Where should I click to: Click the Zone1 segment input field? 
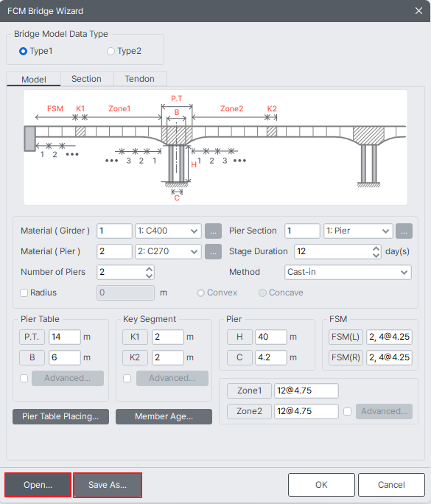[306, 391]
